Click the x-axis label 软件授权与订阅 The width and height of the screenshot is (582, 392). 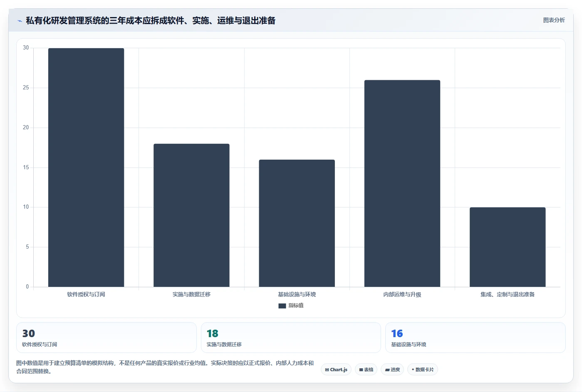(86, 294)
